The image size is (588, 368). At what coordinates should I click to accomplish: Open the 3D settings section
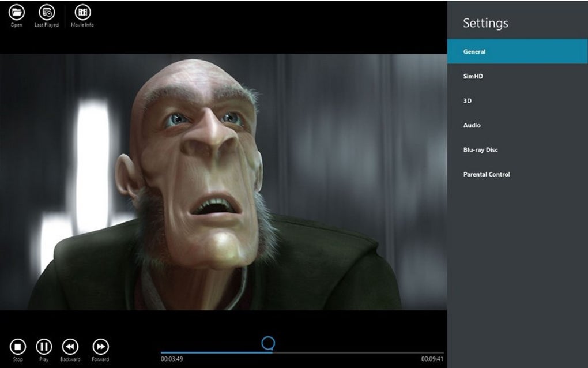click(x=517, y=100)
